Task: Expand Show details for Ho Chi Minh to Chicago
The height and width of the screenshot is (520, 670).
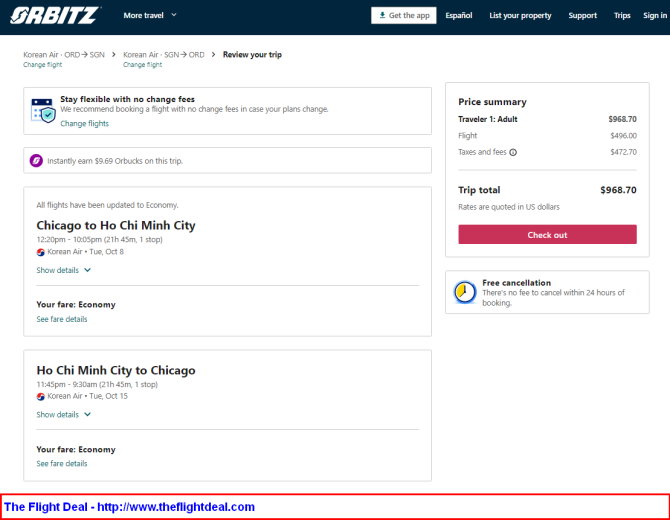Action: tap(64, 414)
